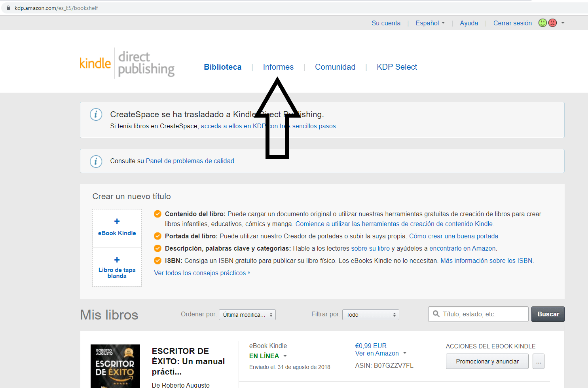Screen dimensions: 588x388
Task: Expand 'Ver todos los consejos prácticos'
Action: pos(202,273)
